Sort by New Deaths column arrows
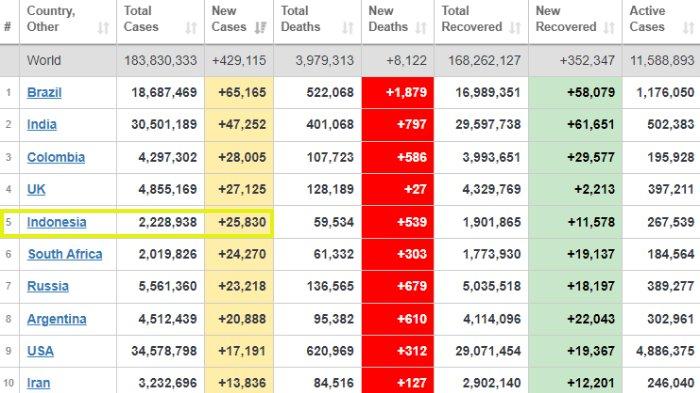Screen dimensions: 700x393 pyautogui.click(x=421, y=28)
